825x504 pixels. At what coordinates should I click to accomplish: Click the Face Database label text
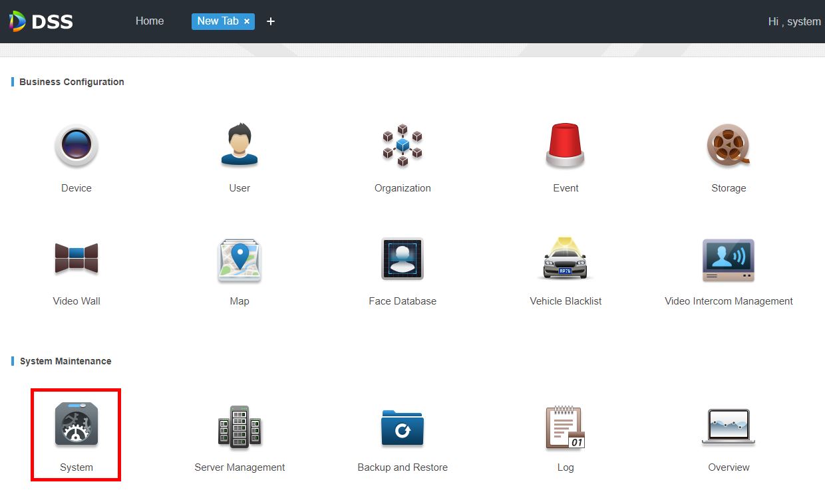pyautogui.click(x=403, y=301)
